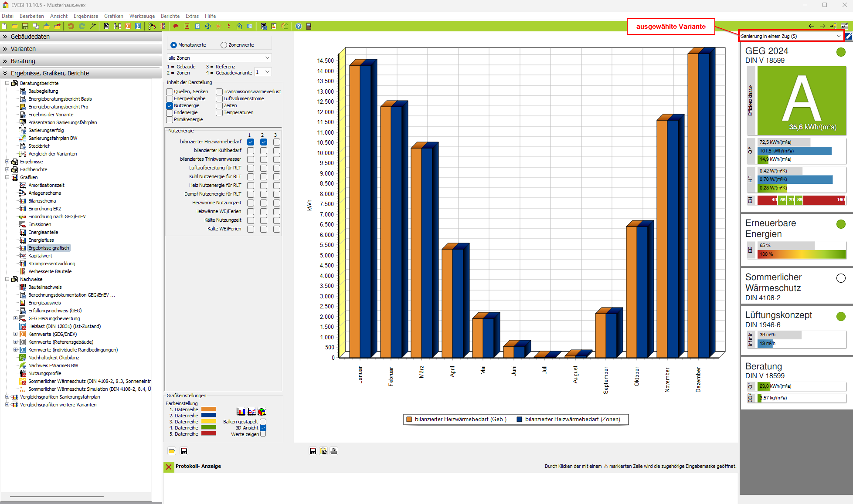
Task: Click the blue sigma toolbar icon
Action: click(x=138, y=26)
